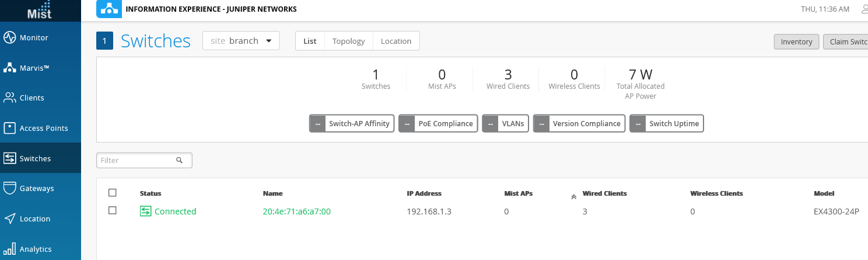Switch to the Topology tab
Viewport: 868px width, 260px height.
[348, 41]
